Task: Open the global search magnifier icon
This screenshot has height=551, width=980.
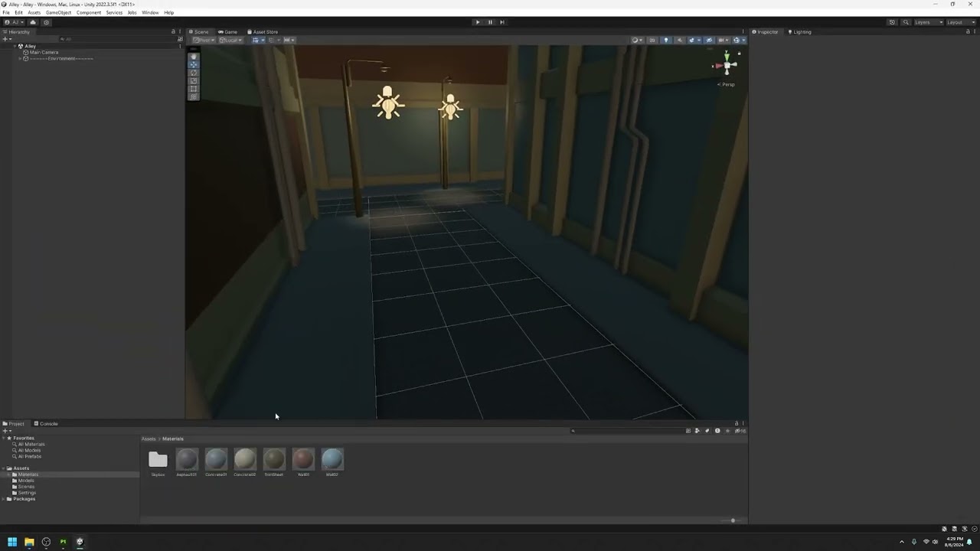Action: coord(906,22)
